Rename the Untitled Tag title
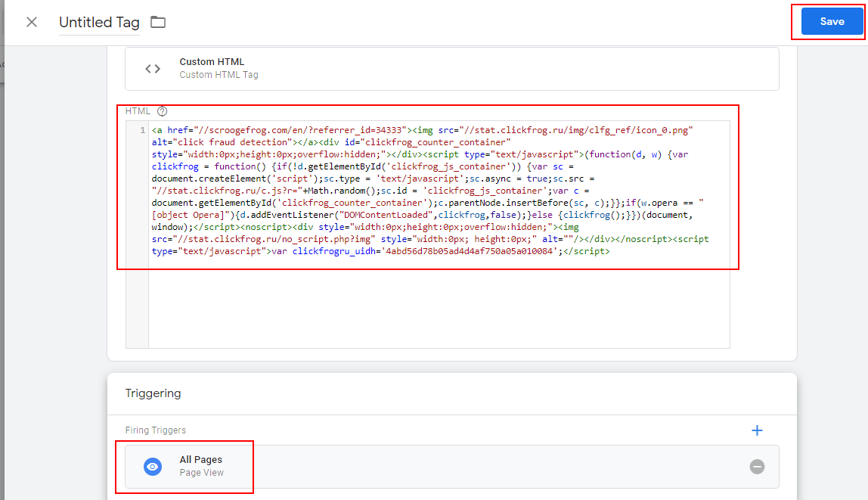The width and height of the screenshot is (868, 500). point(99,23)
